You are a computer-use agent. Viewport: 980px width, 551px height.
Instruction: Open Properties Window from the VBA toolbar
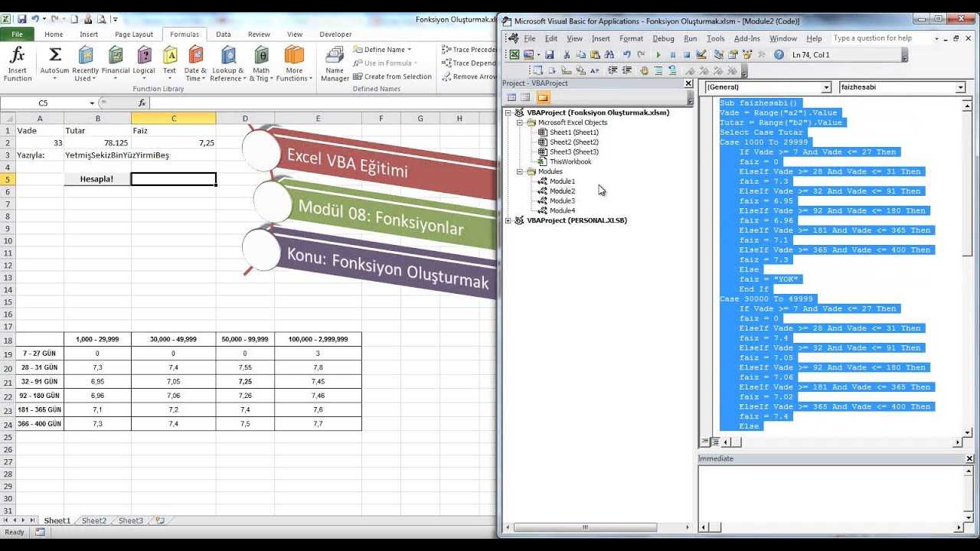tap(733, 54)
